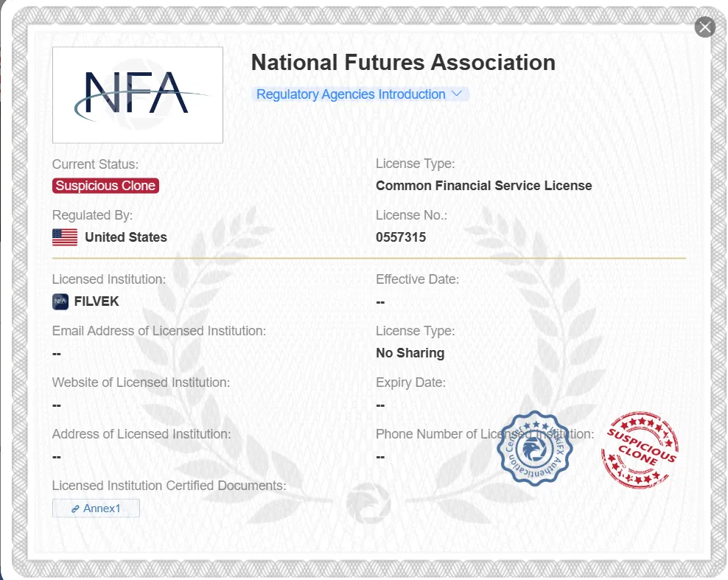Click the NFA logo image
This screenshot has height=580, width=728.
click(x=138, y=95)
